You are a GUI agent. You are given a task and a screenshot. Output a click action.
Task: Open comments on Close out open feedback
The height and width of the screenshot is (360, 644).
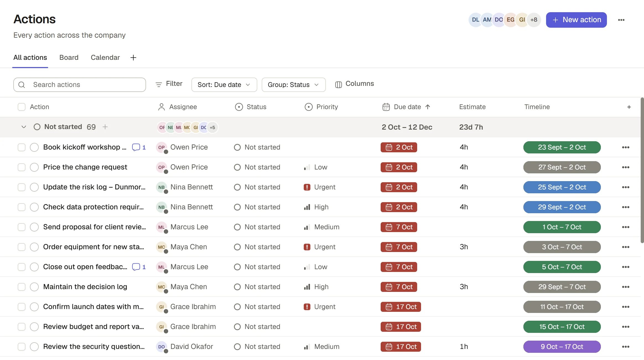[x=139, y=267]
